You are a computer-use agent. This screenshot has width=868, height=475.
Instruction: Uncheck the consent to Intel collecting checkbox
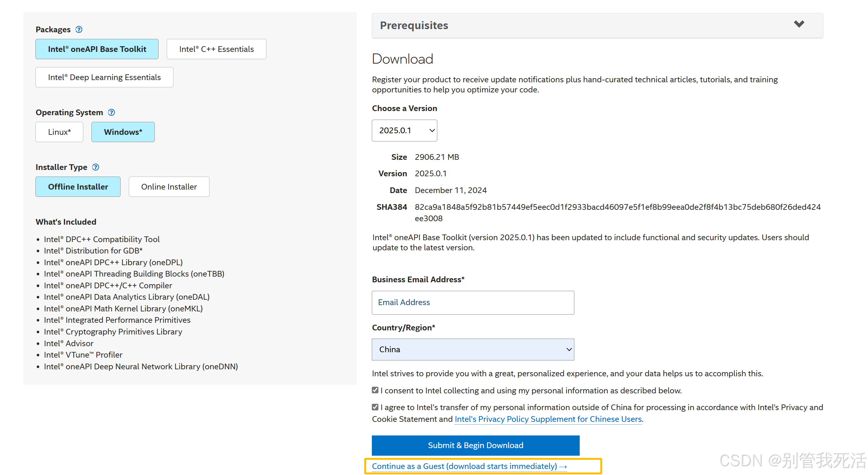pyautogui.click(x=375, y=390)
